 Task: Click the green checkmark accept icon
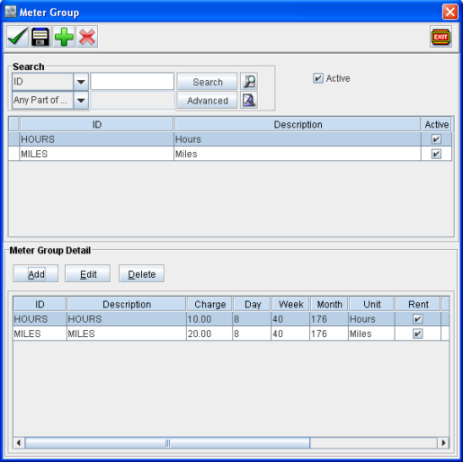[x=17, y=37]
